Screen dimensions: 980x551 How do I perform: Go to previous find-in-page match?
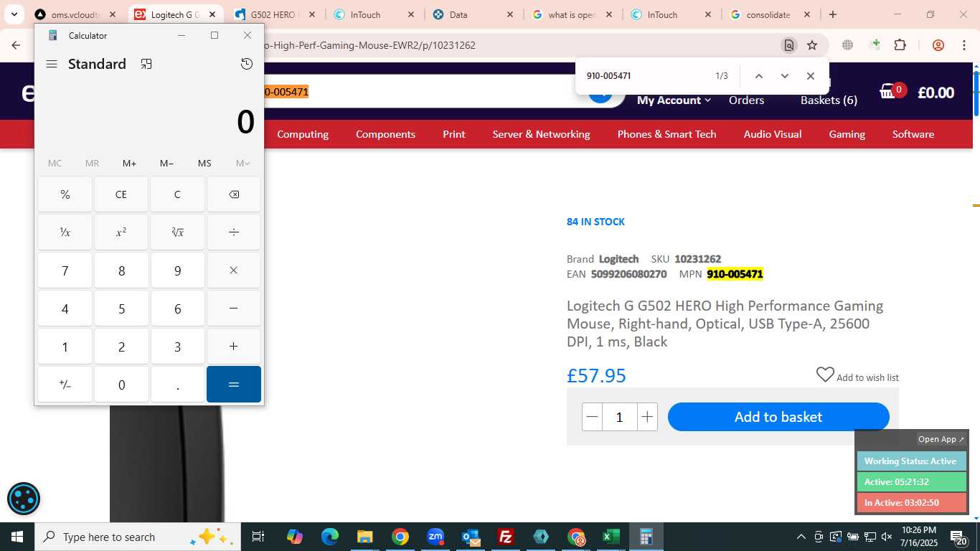point(758,76)
